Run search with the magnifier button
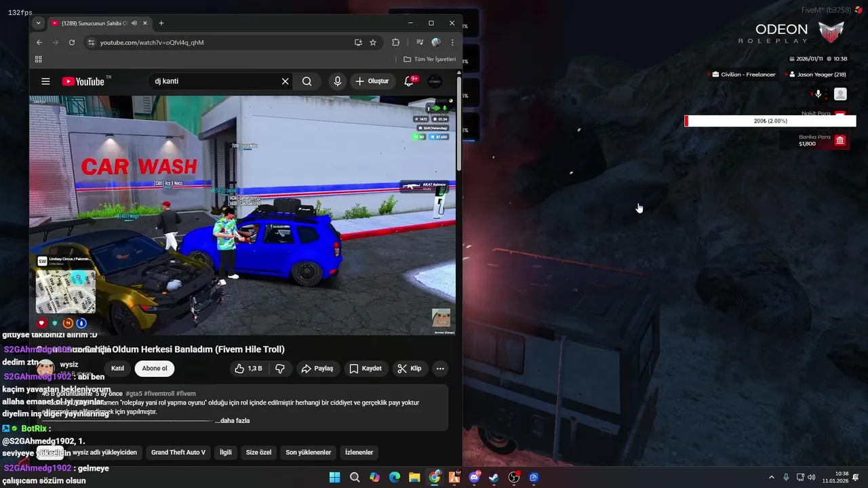The width and height of the screenshot is (868, 488). [307, 81]
